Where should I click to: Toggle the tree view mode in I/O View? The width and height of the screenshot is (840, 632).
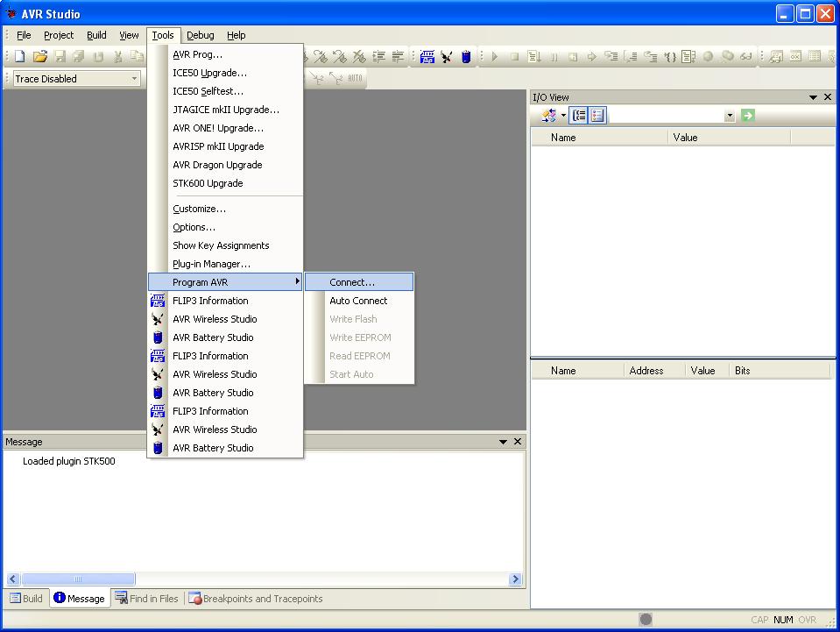point(579,116)
